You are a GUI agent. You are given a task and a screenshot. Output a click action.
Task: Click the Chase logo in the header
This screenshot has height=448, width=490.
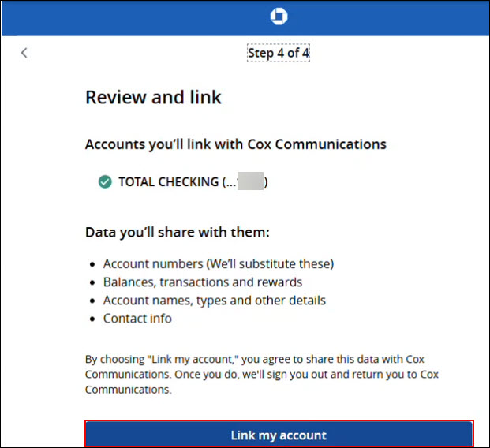point(279,17)
